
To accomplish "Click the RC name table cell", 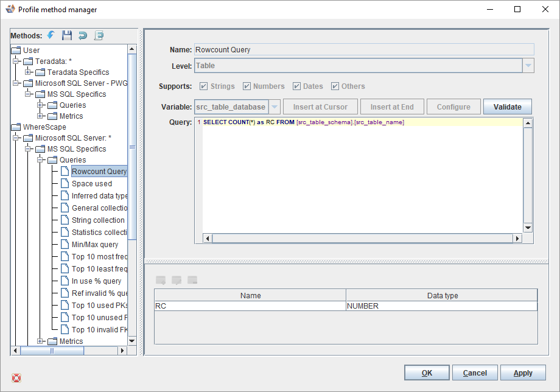I will [250, 306].
